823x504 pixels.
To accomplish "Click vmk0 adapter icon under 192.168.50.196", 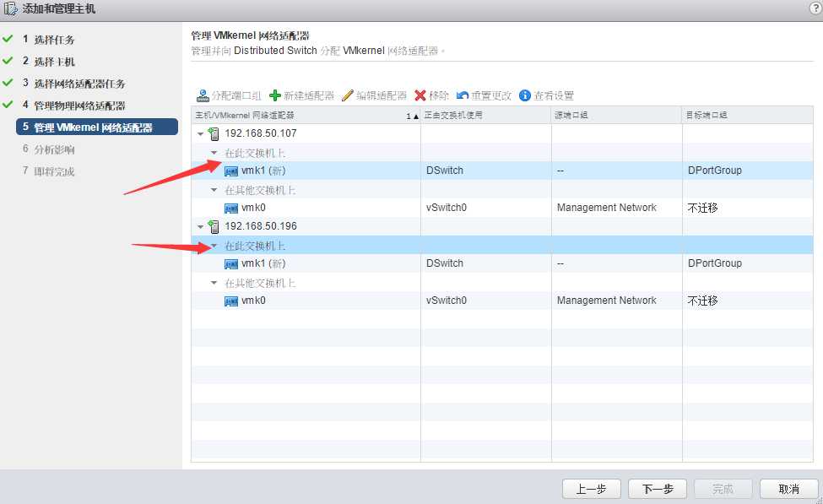I will pos(231,301).
